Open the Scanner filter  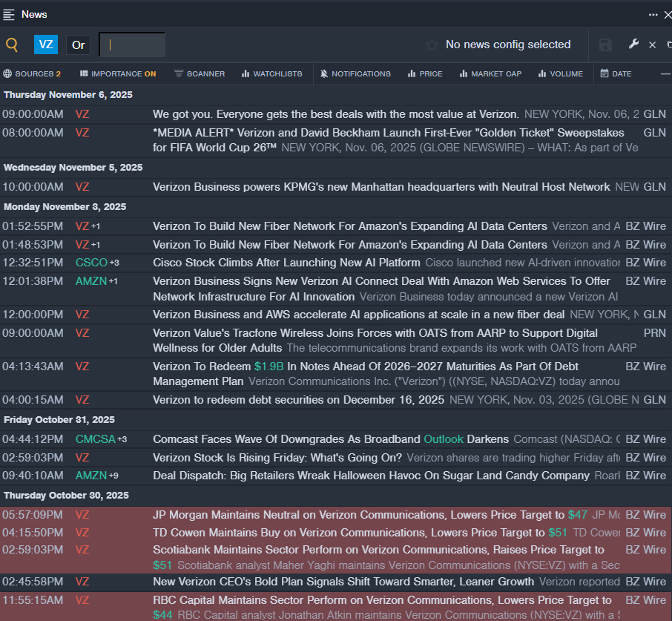click(x=199, y=73)
